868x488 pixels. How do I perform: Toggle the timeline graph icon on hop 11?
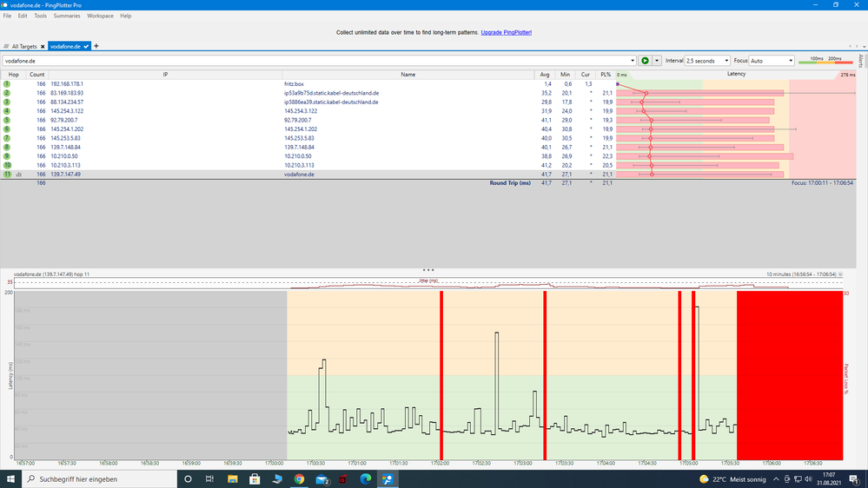click(x=19, y=175)
